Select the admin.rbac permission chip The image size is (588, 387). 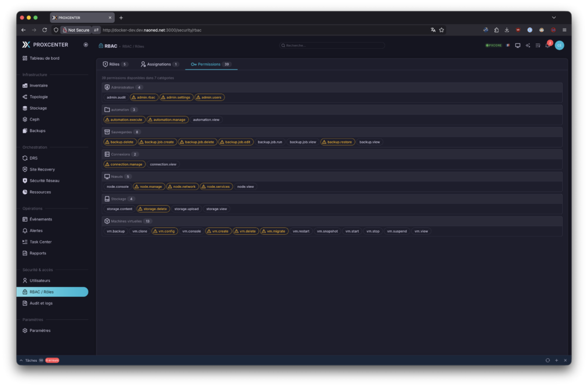pyautogui.click(x=144, y=98)
